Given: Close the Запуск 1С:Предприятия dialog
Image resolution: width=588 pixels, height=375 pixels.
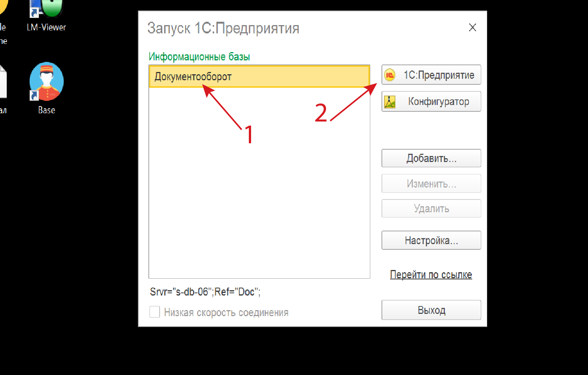Looking at the screenshot, I should pos(472,27).
